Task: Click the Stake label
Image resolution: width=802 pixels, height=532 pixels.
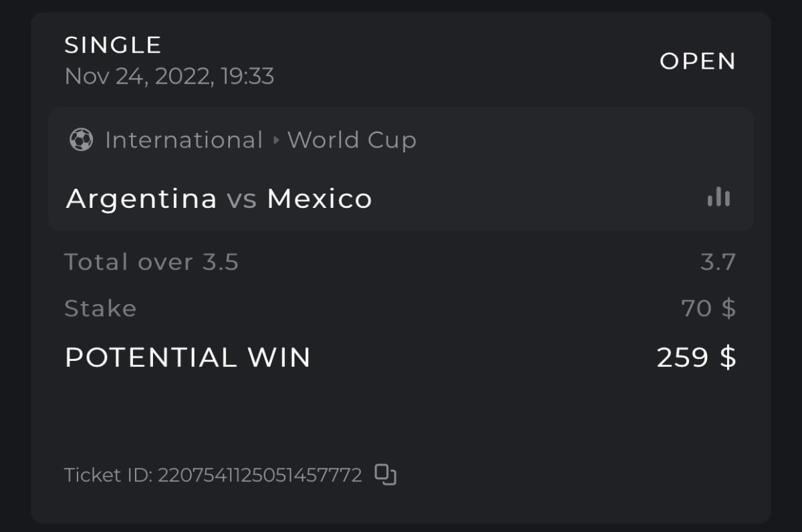Action: pyautogui.click(x=100, y=308)
